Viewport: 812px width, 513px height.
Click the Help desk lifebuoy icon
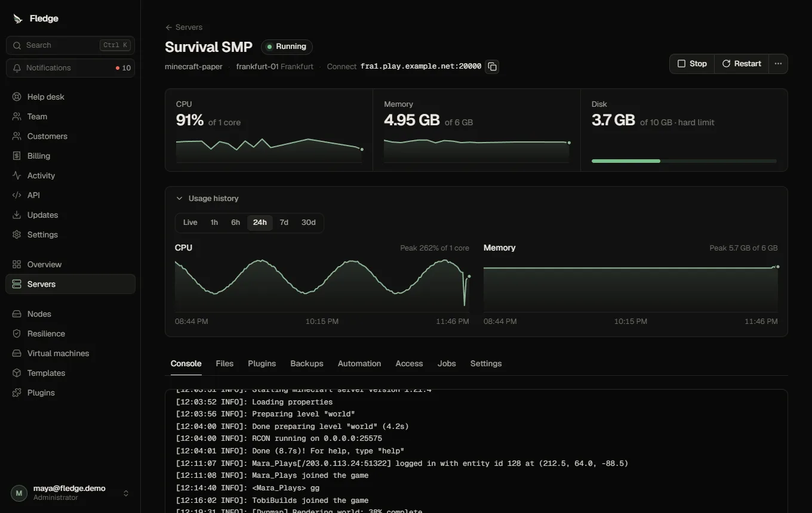tap(17, 97)
